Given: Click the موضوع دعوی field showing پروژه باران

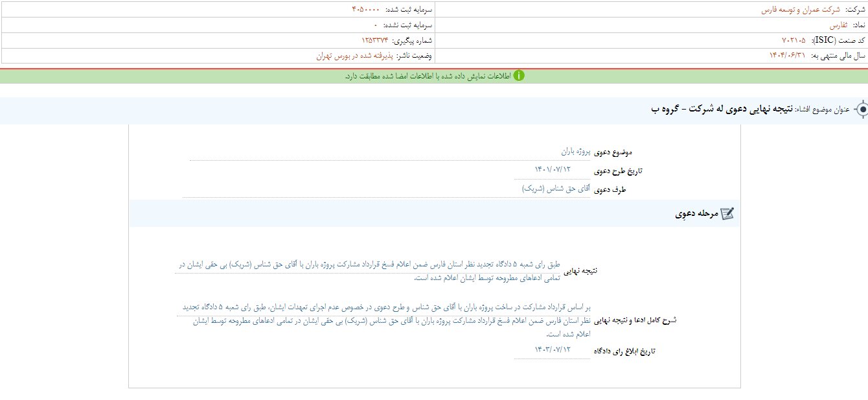Looking at the screenshot, I should click(x=575, y=152).
